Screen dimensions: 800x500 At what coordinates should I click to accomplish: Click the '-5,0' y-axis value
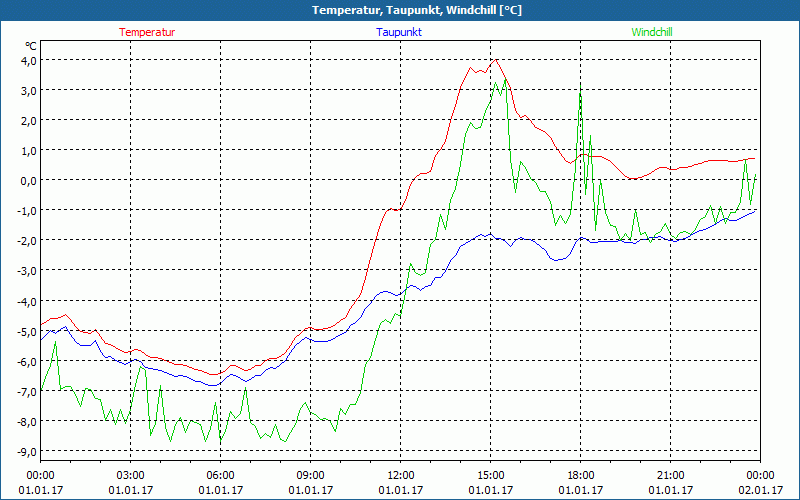point(27,331)
